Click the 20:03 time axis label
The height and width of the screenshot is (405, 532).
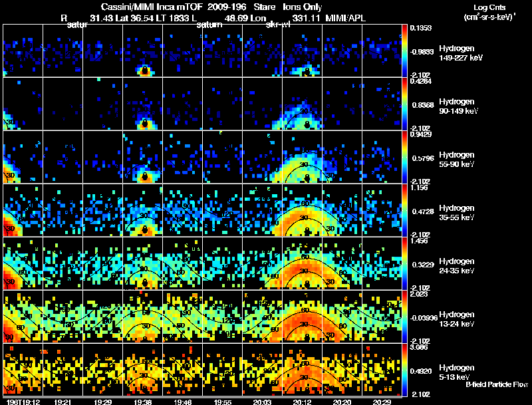coord(262,402)
